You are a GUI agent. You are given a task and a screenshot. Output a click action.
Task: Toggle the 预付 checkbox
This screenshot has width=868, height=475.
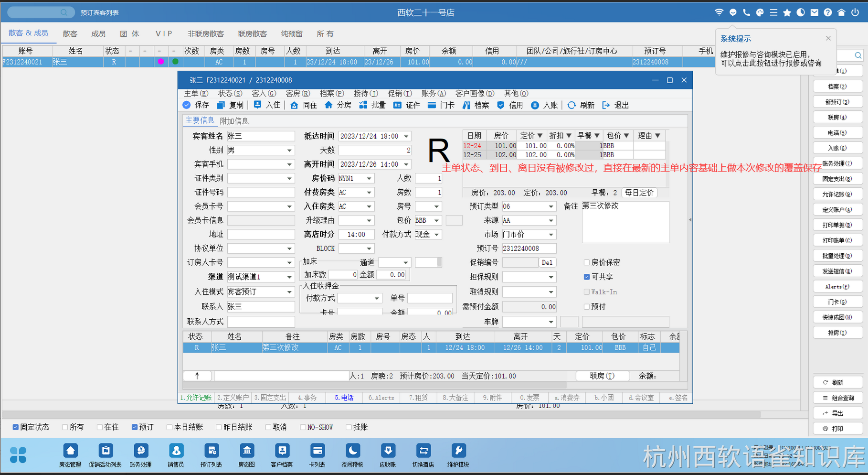point(587,307)
